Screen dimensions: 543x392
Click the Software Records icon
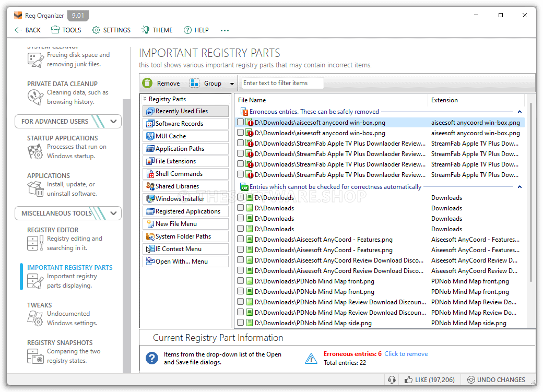point(150,124)
